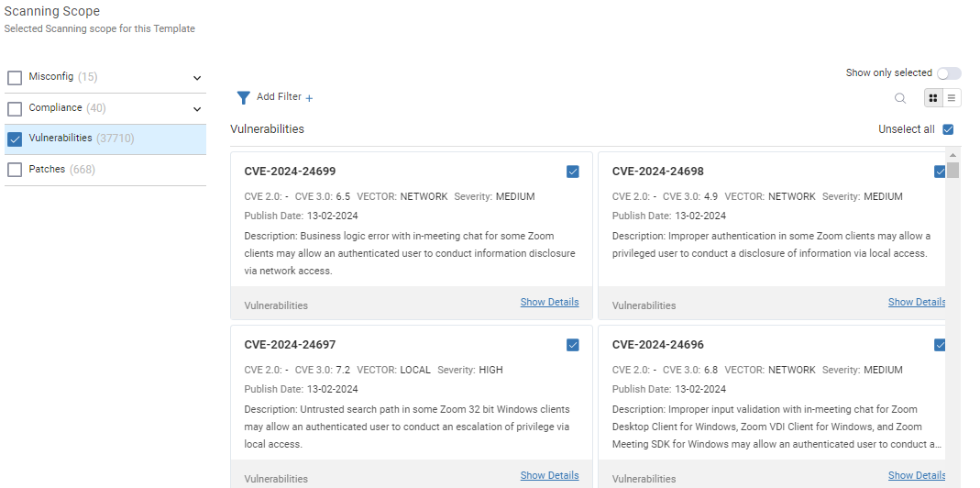
Task: Open the search magnifier icon
Action: click(x=900, y=97)
